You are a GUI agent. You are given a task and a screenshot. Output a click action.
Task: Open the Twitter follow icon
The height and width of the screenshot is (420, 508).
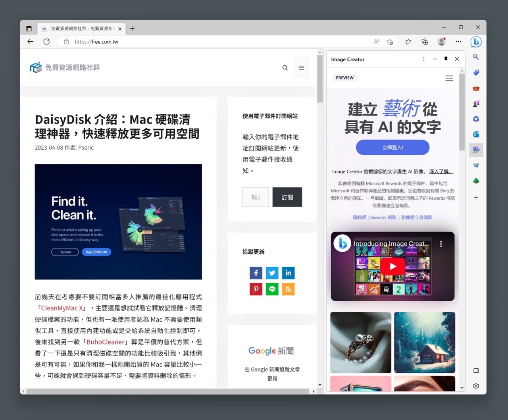(x=272, y=273)
